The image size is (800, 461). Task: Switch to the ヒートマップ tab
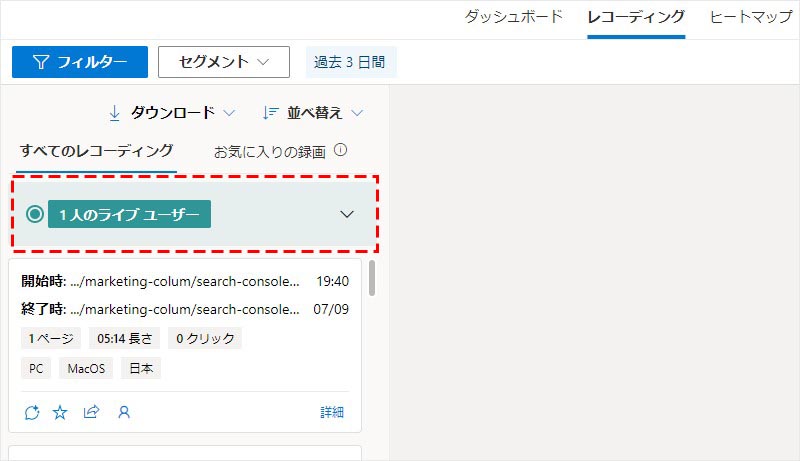click(x=753, y=17)
